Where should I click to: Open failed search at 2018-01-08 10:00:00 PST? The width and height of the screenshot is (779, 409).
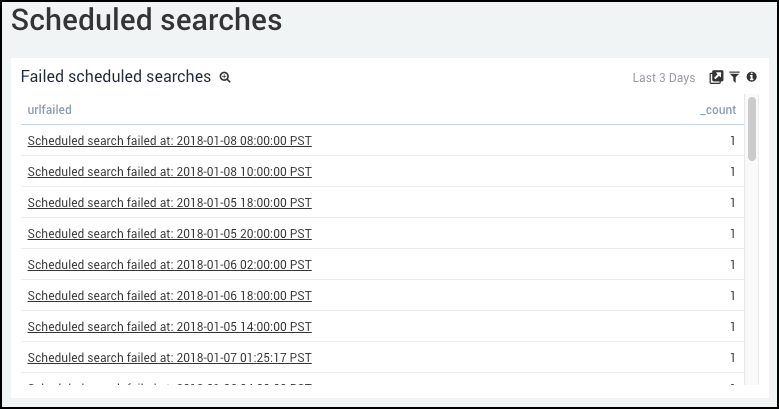pyautogui.click(x=169, y=172)
